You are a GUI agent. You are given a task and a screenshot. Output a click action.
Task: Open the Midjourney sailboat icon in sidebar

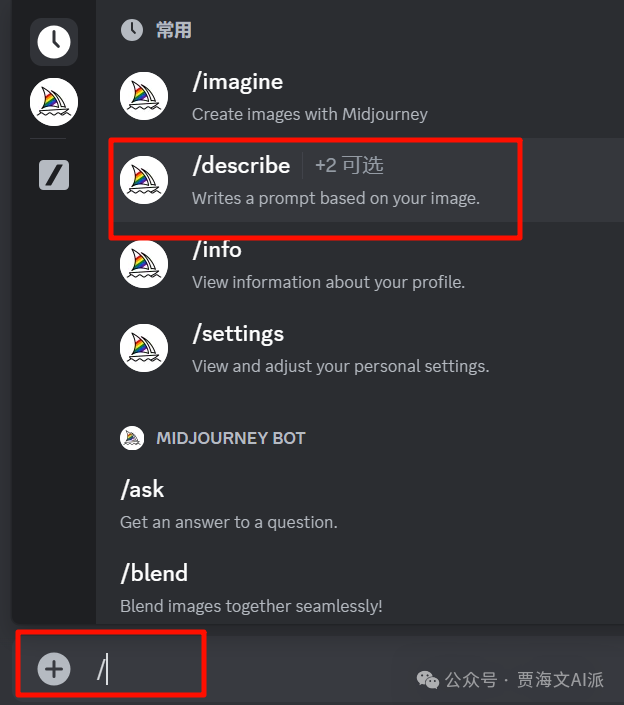point(54,102)
